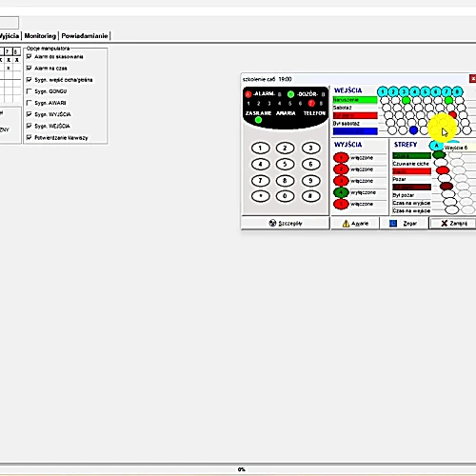Toggle Sygn. WEJŚCIA checkbox

30,126
